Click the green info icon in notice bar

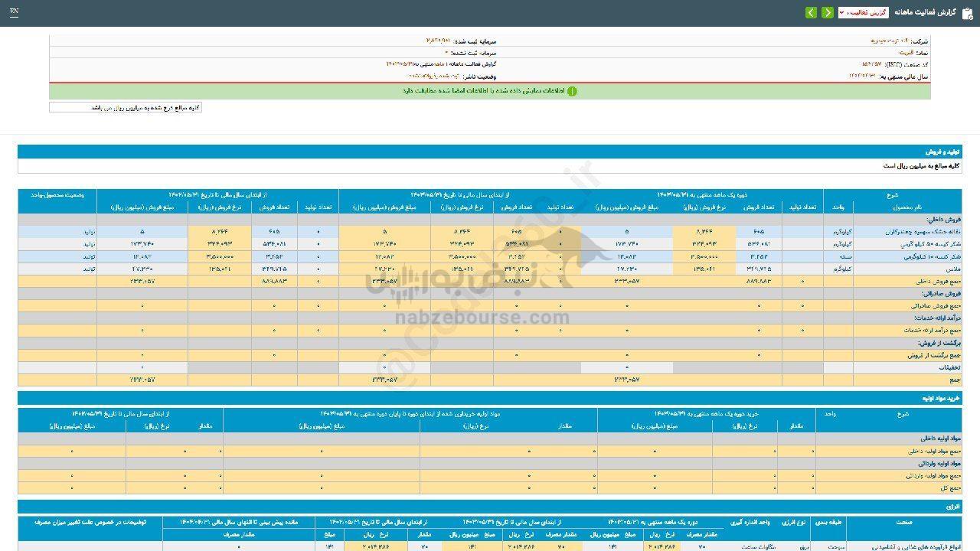tap(571, 91)
